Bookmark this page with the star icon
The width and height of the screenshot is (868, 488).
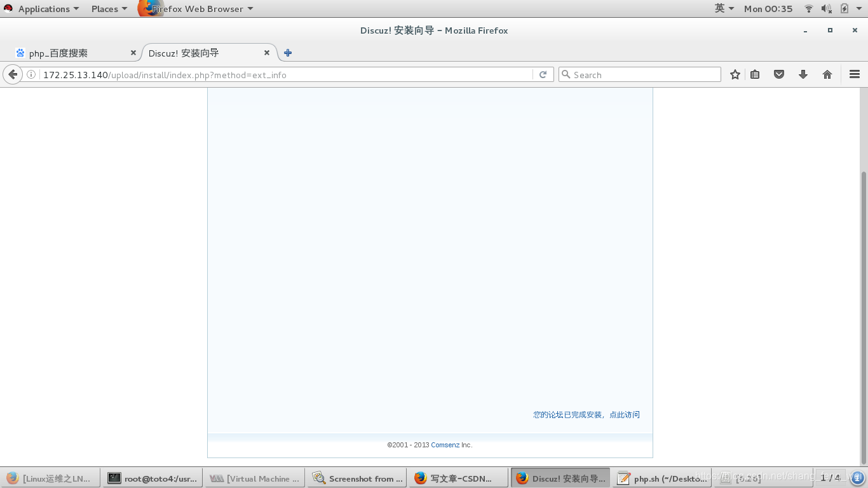point(735,74)
